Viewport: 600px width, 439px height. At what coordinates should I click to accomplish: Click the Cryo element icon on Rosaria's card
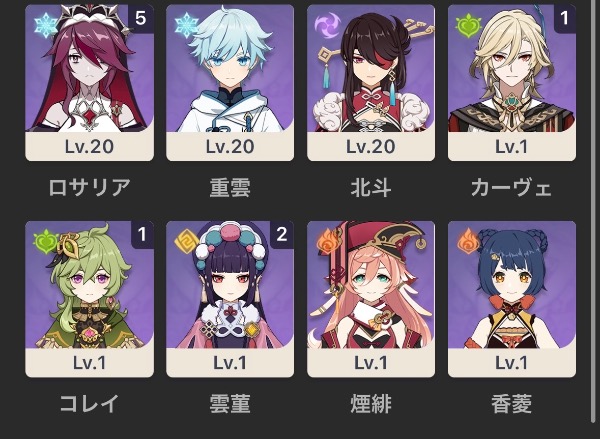(46, 25)
